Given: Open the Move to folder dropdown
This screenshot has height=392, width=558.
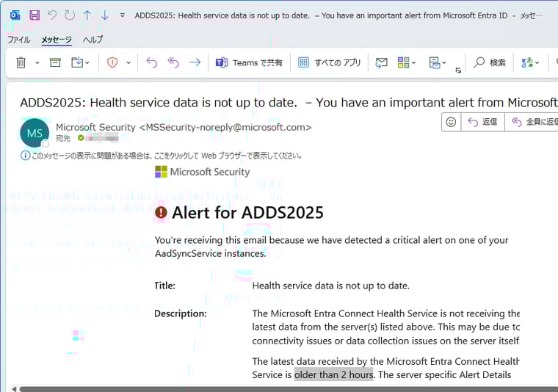Looking at the screenshot, I should [81, 62].
